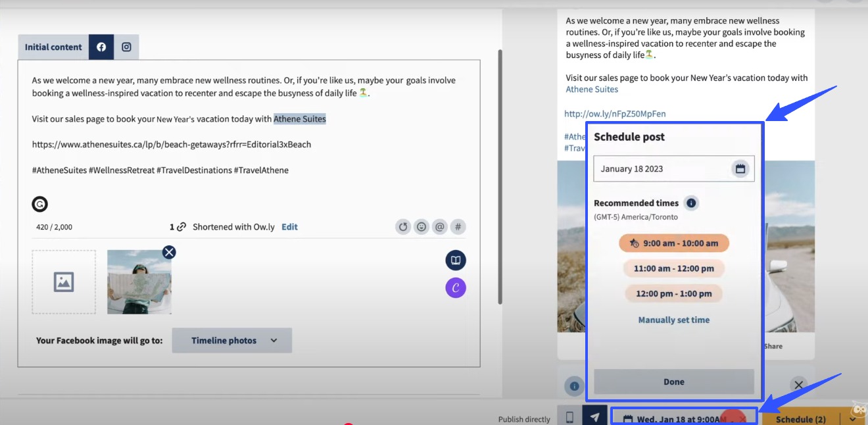Remove the attached travel photo thumbnail
The image size is (868, 425).
(x=169, y=252)
